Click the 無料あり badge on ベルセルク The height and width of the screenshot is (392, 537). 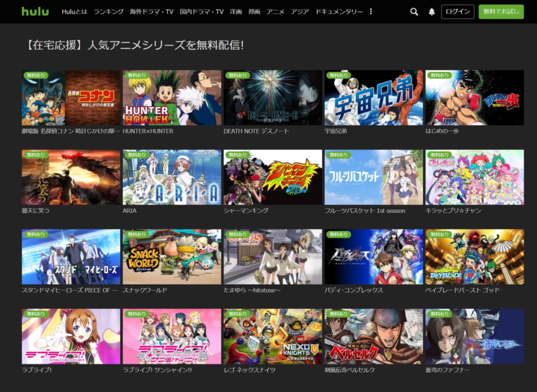(x=338, y=314)
